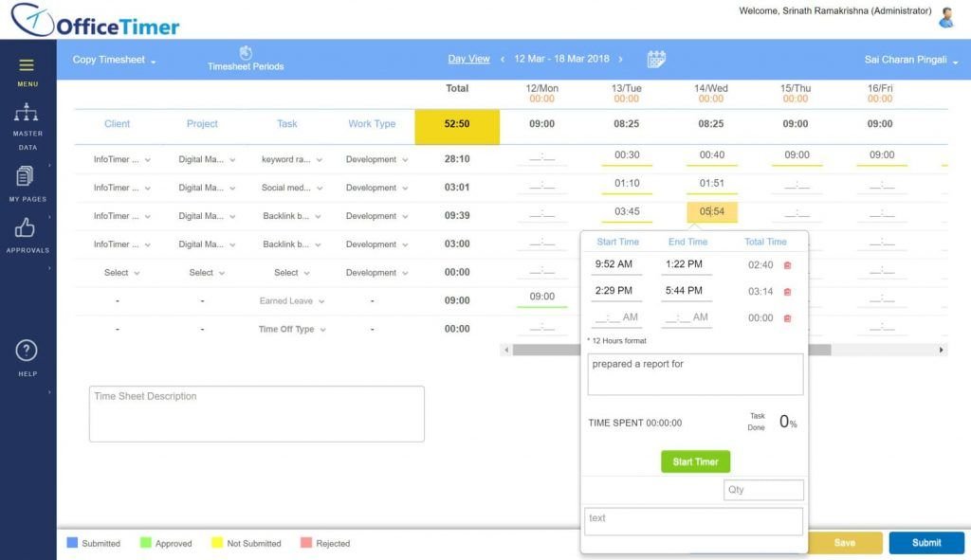971x560 pixels.
Task: Open the calendar picker icon in the header
Action: (656, 59)
